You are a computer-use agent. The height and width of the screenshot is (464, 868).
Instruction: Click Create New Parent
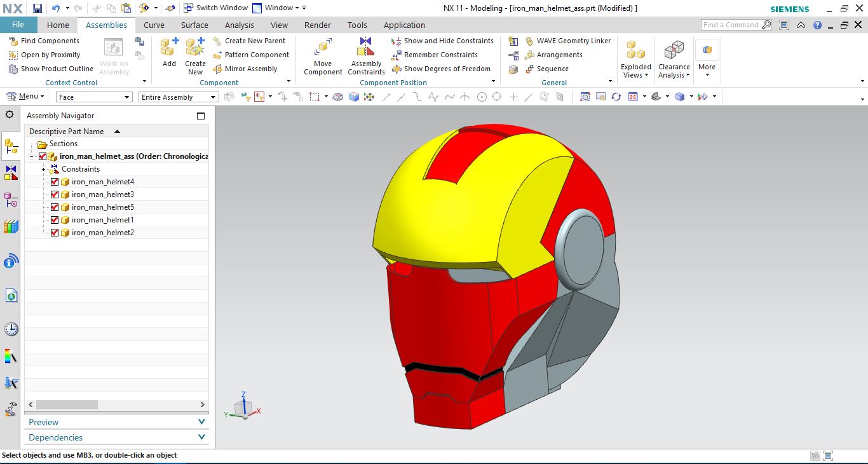[249, 41]
